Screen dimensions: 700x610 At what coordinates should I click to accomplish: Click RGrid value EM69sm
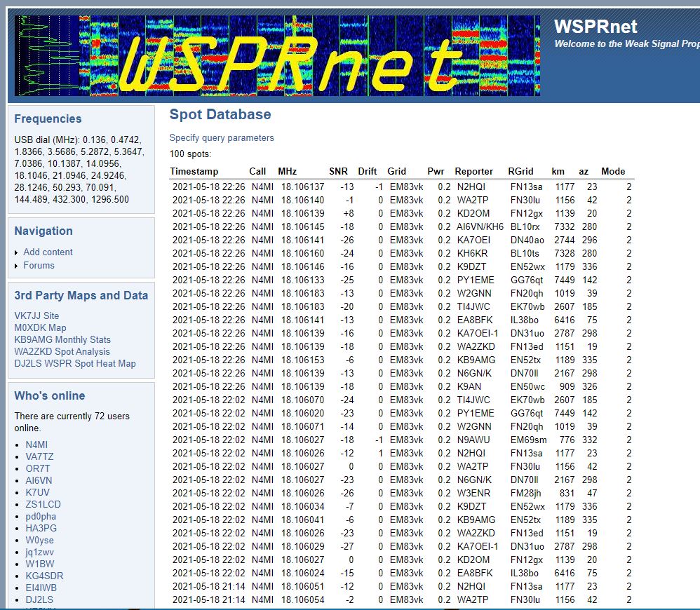529,440
